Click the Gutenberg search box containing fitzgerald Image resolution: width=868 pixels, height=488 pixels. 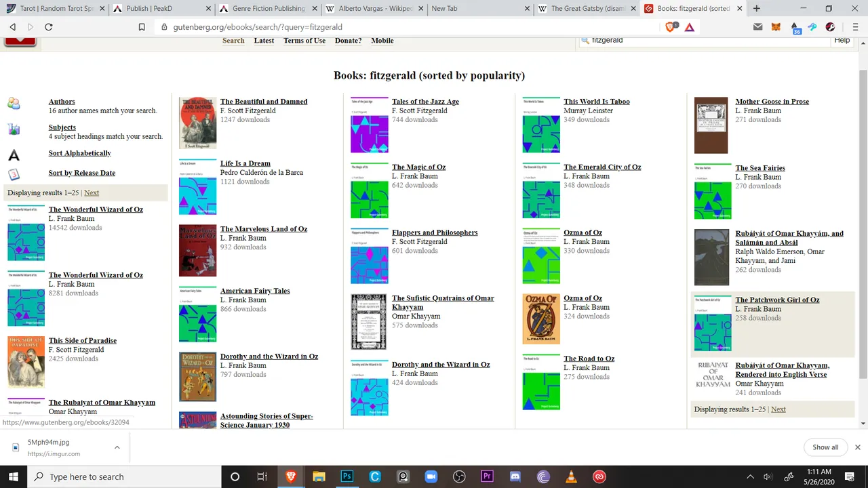coord(705,41)
